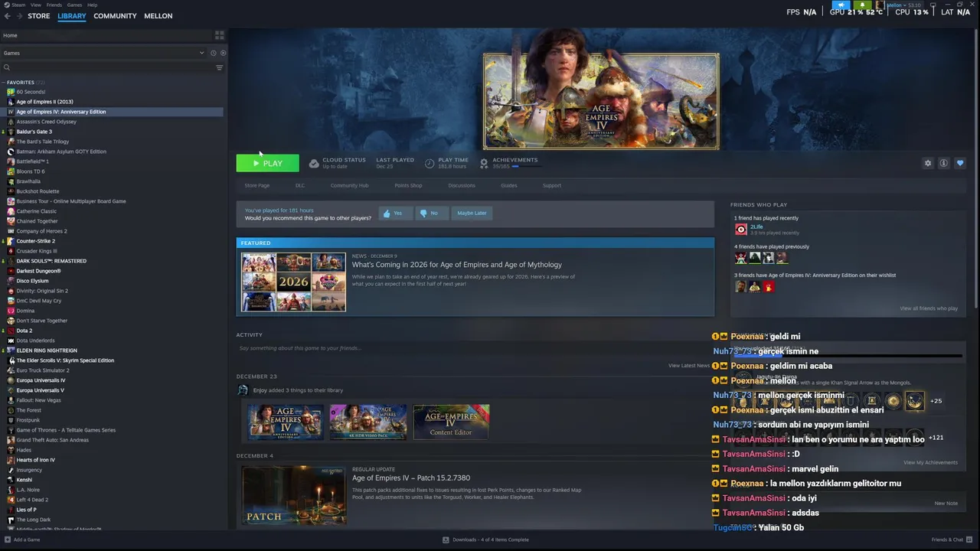Open the Discussions link
This screenshot has height=551, width=980.
(x=462, y=185)
